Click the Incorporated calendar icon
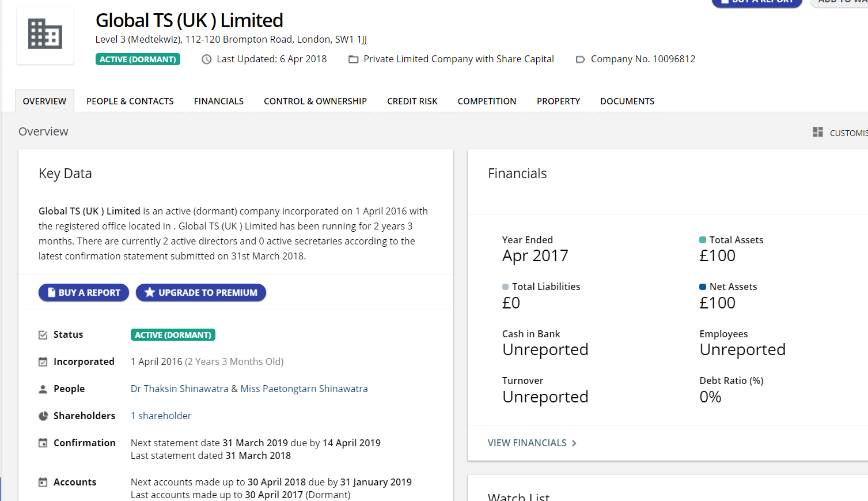 coord(43,362)
